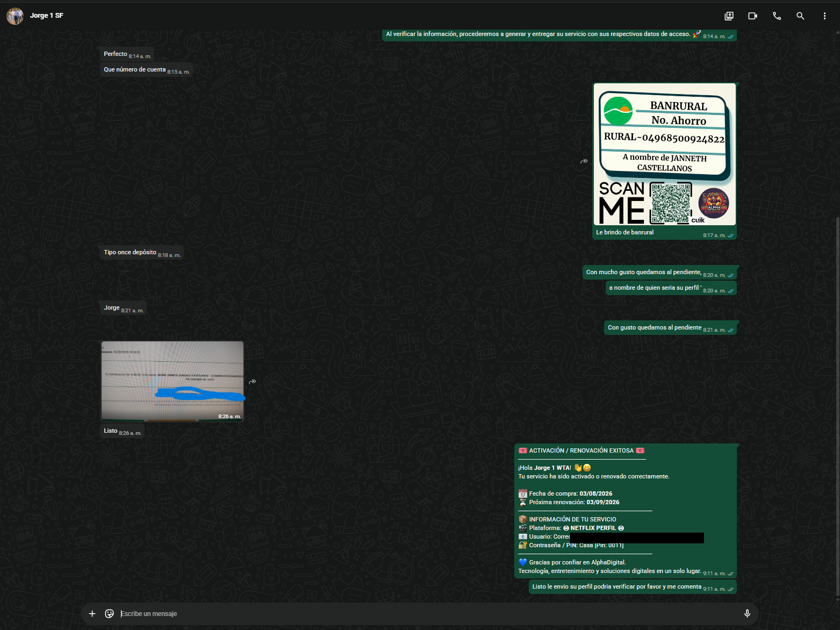This screenshot has height=630, width=840.
Task: Click the 'ACTIVACIÓN / RENOVACIÓN EXITOSA' heading
Action: pos(581,450)
